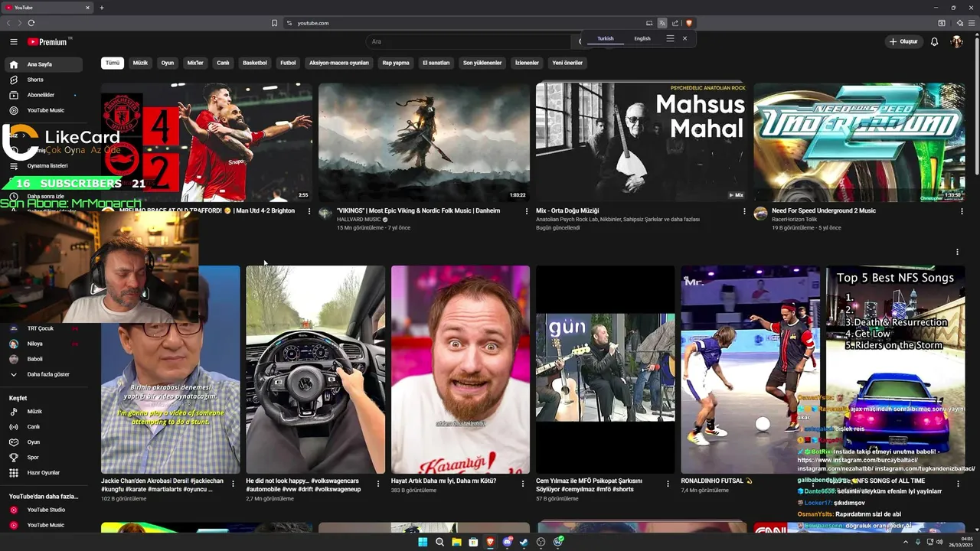Open more options for Need For Speed video
Viewport: 980px width, 551px height.
962,211
